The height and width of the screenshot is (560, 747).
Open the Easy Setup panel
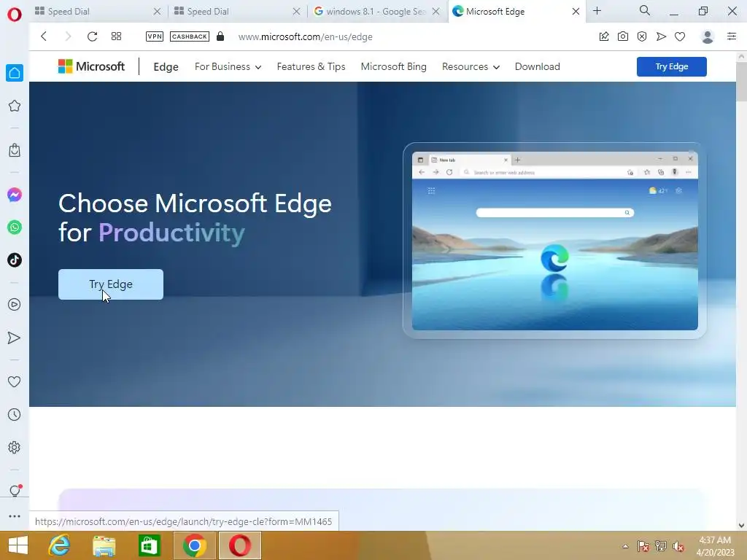(732, 36)
